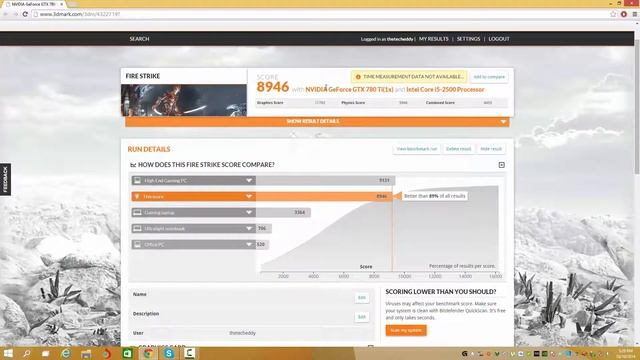This screenshot has width=640, height=360.
Task: Open SETTINGS in the navigation bar
Action: click(x=468, y=39)
